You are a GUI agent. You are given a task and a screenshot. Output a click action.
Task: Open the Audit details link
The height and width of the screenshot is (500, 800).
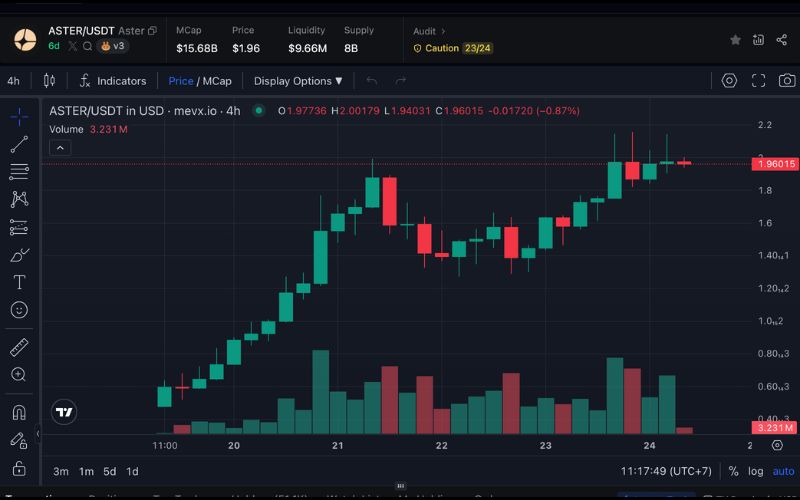click(x=430, y=31)
